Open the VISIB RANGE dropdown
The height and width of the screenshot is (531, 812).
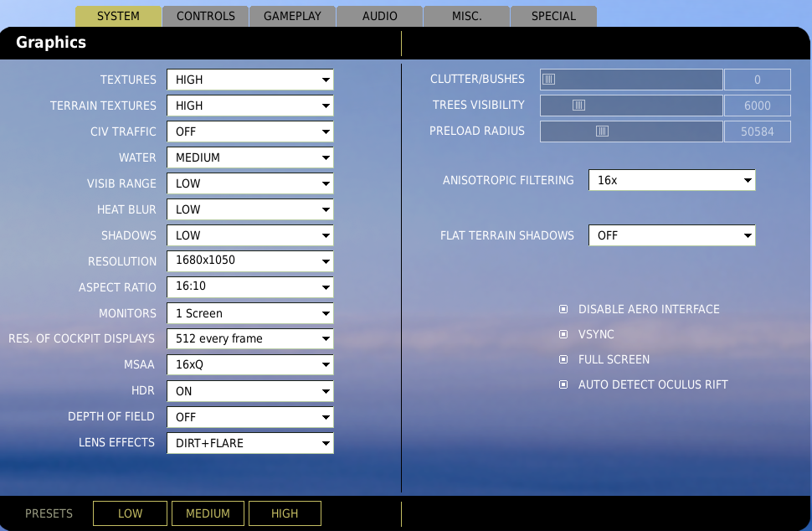[250, 183]
